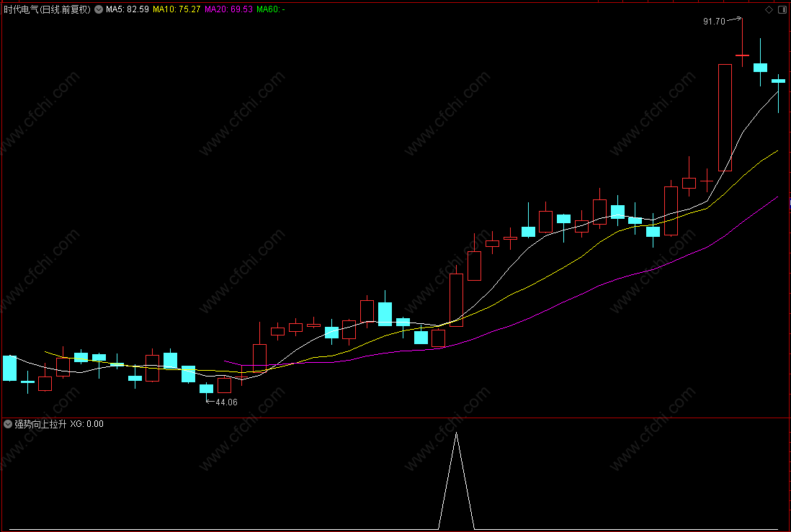Open the dropdown beside 时代电气 chart title
Screen dimensions: 791x532
pos(99,9)
